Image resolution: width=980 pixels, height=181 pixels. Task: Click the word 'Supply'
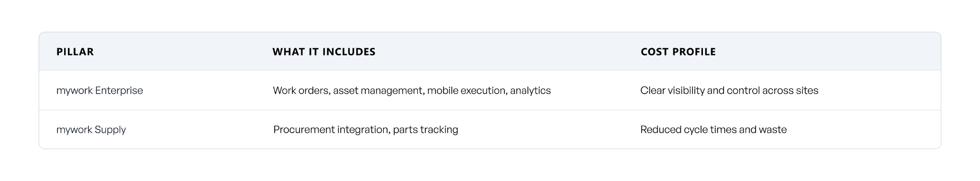(x=110, y=129)
